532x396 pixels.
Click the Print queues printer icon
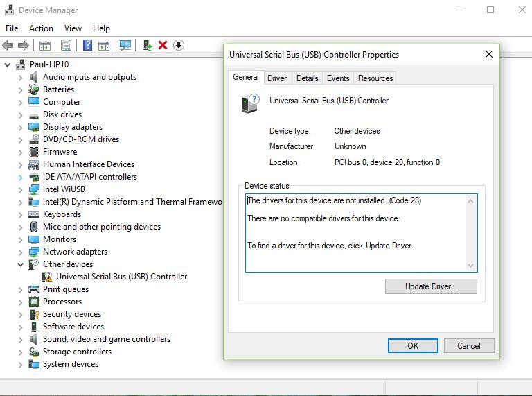tap(33, 289)
